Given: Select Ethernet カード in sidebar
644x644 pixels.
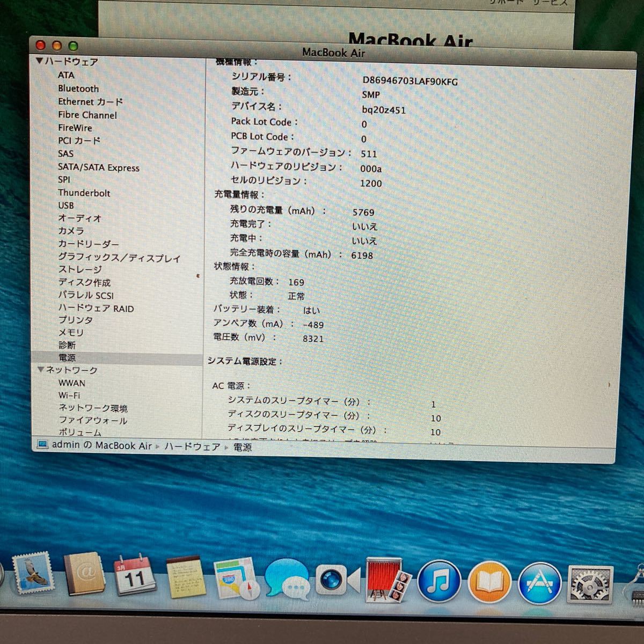Looking at the screenshot, I should pyautogui.click(x=90, y=101).
